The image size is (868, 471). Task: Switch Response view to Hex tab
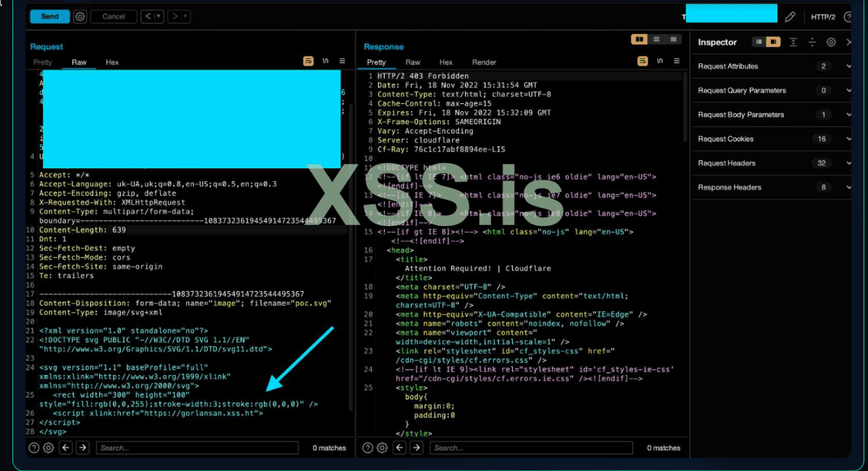[x=446, y=62]
